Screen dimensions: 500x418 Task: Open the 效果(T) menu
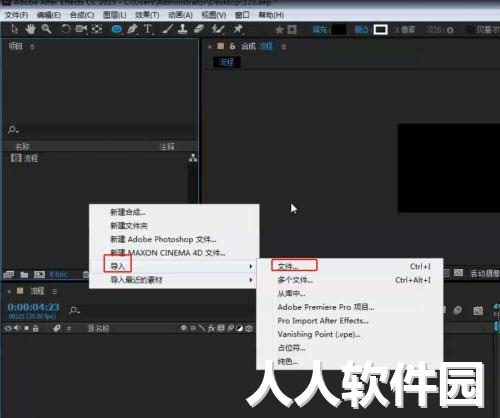147,15
